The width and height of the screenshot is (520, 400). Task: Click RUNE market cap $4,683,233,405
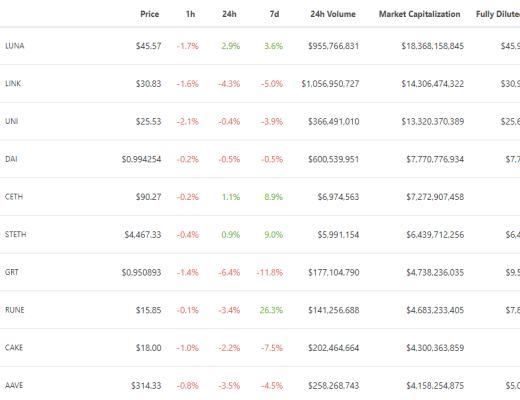click(x=435, y=310)
